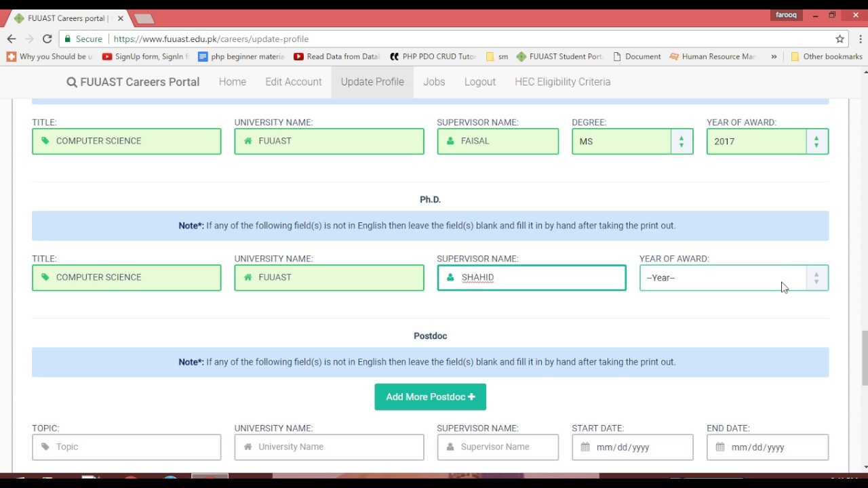Close the FUUAST Careers portal tab
Viewport: 868px width, 488px height.
click(x=120, y=18)
